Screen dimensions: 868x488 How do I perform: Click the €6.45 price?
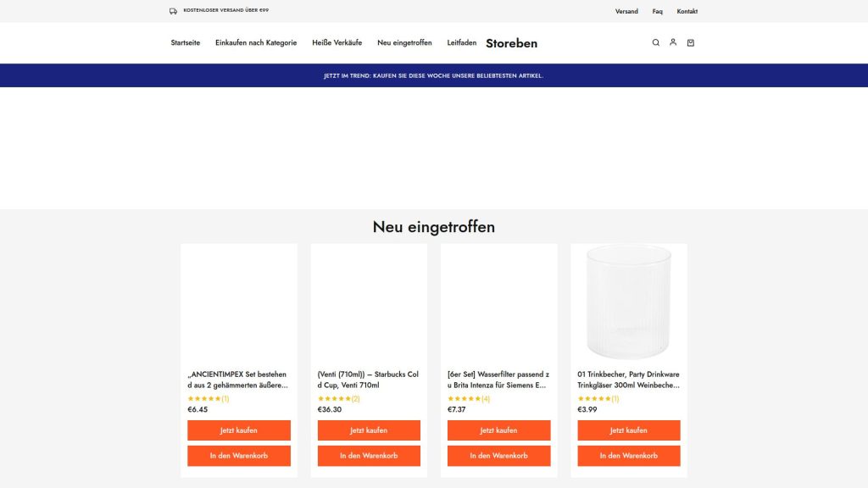[198, 409]
